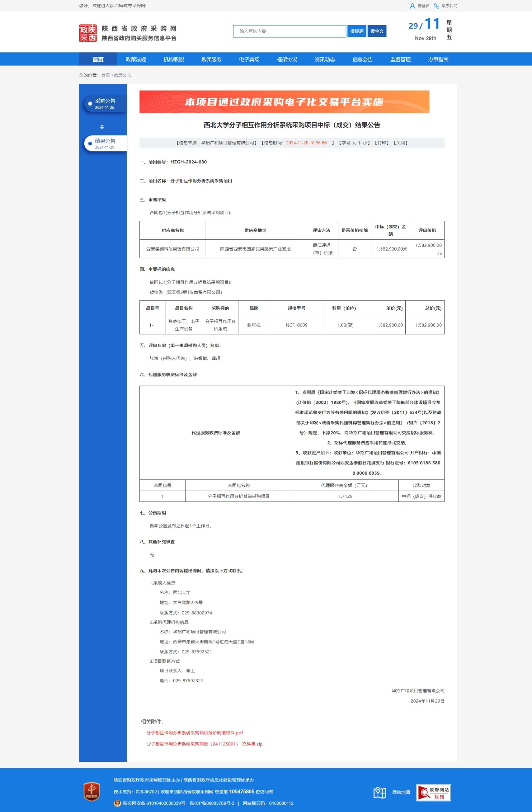Open the 政策法规 navigation menu
The height and width of the screenshot is (812, 532).
135,59
